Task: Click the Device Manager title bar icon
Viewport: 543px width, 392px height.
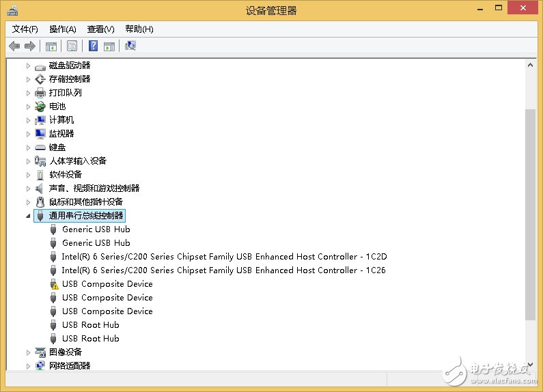Action: pos(12,10)
